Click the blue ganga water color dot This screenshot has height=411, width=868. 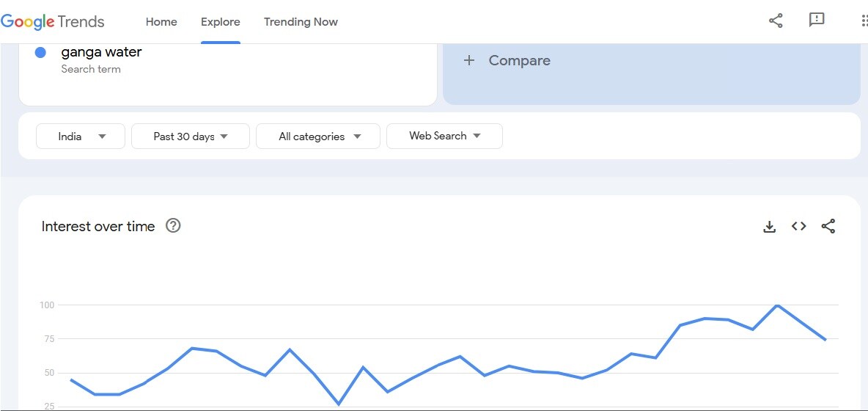pos(41,52)
